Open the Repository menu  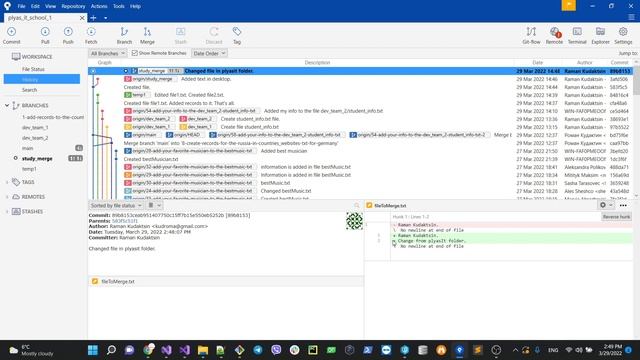pyautogui.click(x=73, y=6)
